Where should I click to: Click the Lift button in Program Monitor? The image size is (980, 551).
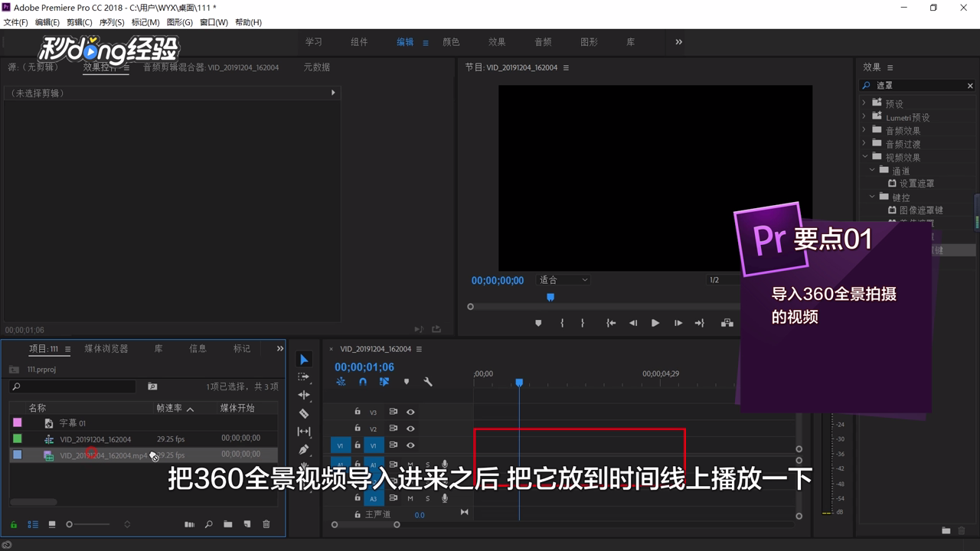[x=727, y=323]
